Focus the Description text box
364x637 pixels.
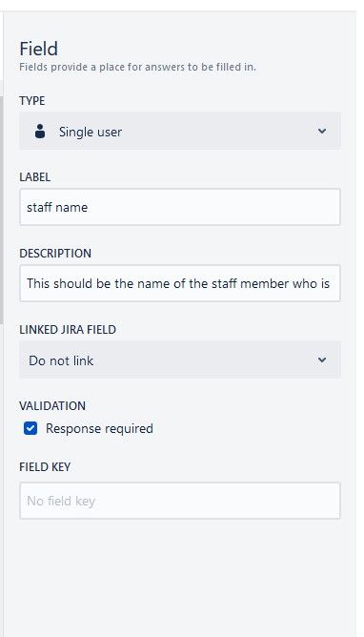pyautogui.click(x=180, y=283)
